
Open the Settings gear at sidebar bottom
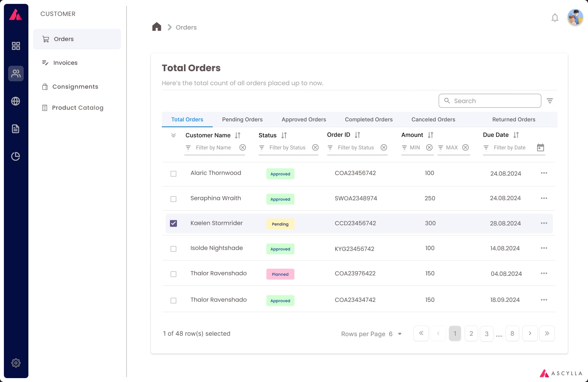click(x=16, y=363)
